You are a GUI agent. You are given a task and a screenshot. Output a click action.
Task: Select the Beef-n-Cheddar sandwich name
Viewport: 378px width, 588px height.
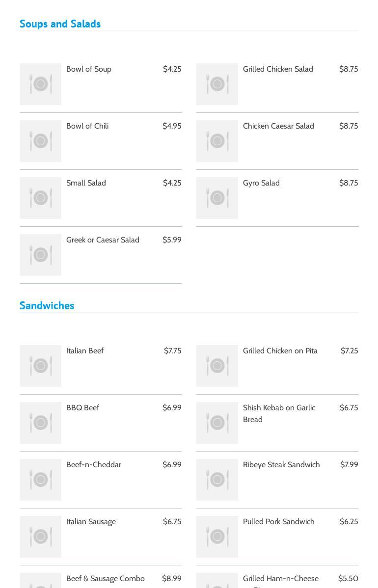[x=94, y=465]
